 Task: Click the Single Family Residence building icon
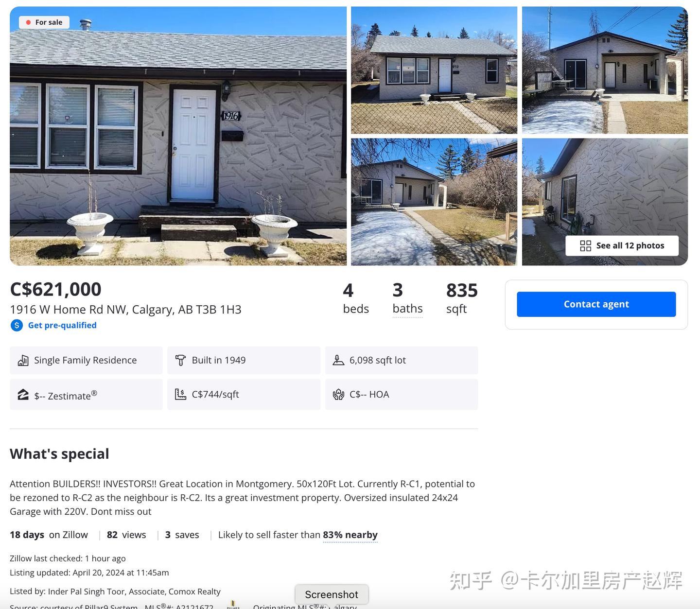(x=23, y=360)
